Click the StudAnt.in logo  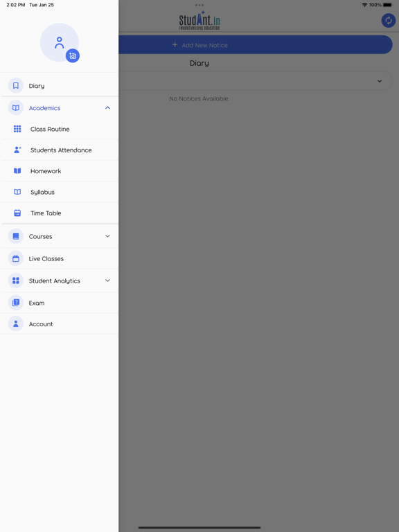[x=199, y=21]
